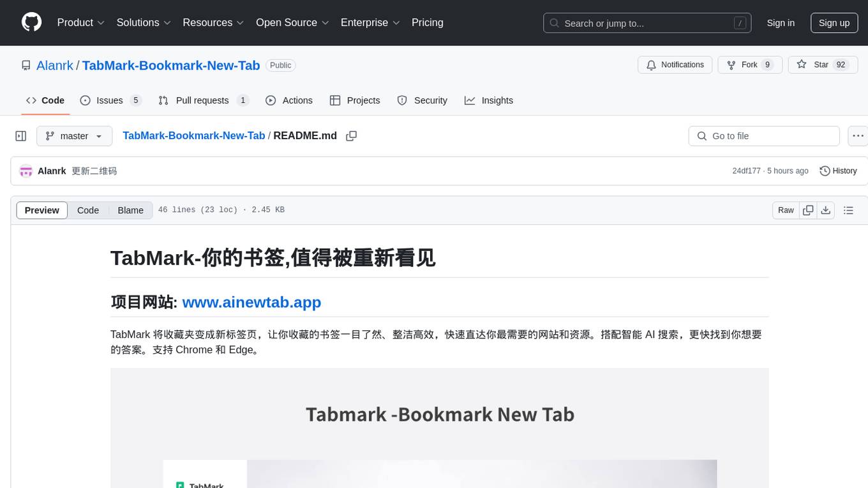Switch to the Insights tab
Viewport: 868px width, 488px height.
tap(489, 100)
